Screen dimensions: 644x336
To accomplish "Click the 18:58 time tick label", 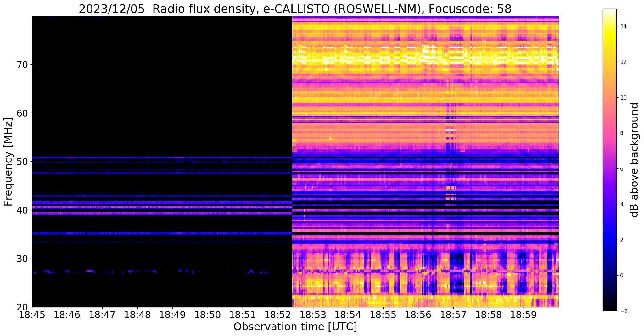I will click(x=488, y=315).
